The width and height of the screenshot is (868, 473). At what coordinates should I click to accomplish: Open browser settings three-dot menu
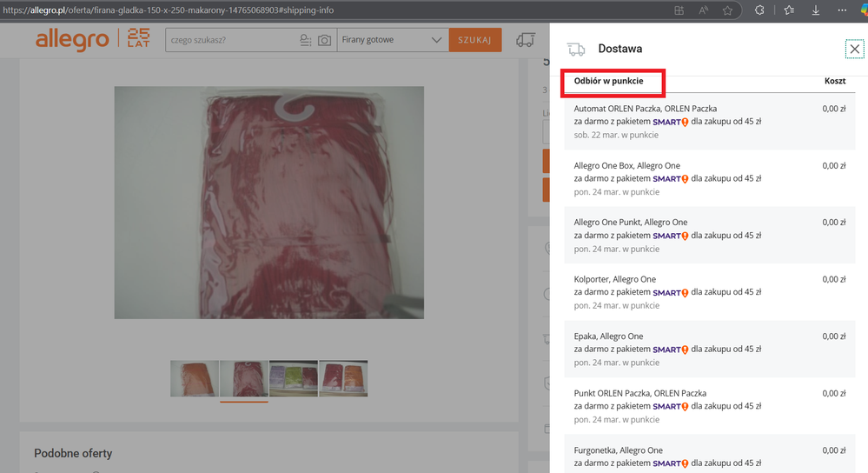[842, 10]
